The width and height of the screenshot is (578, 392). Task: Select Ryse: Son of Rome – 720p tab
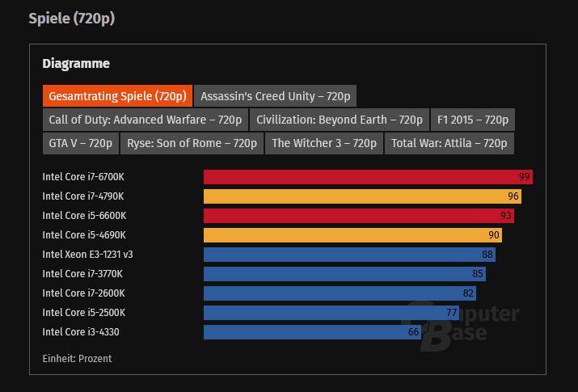click(192, 143)
